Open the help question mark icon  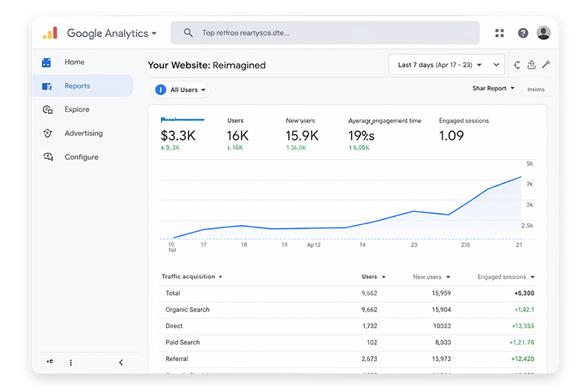pos(523,33)
